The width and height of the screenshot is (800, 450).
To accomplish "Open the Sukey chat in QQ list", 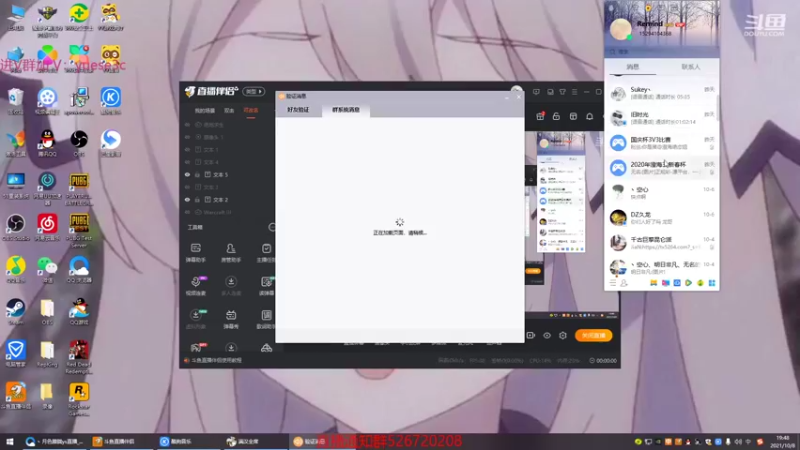I will point(662,93).
